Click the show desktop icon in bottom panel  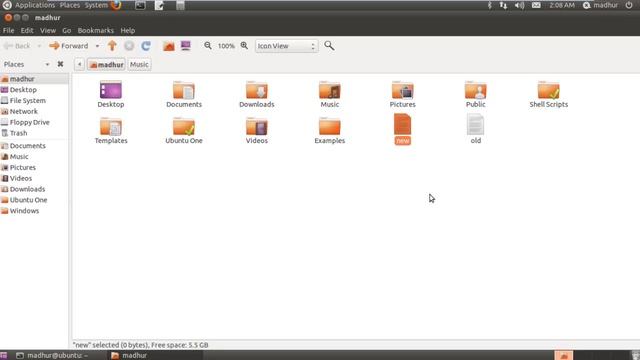4,356
